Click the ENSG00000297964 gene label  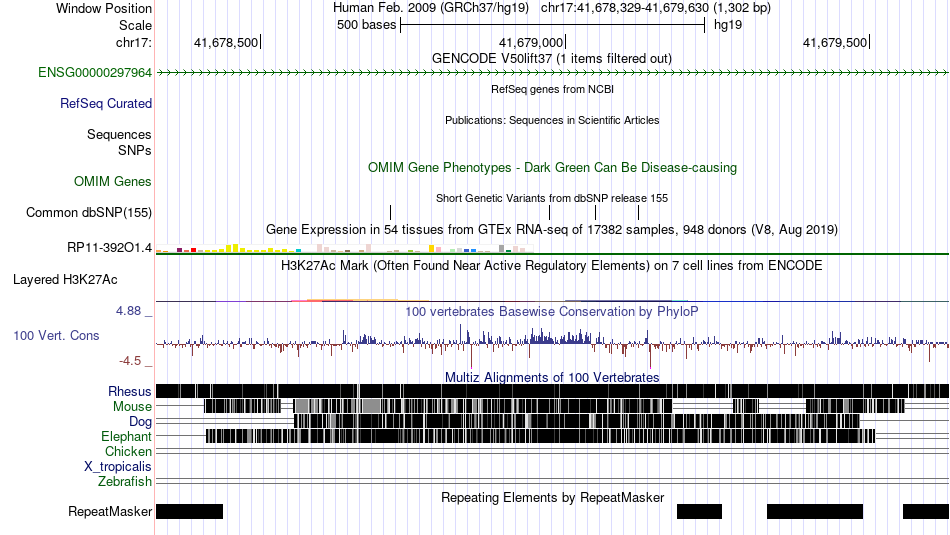pyautogui.click(x=95, y=73)
